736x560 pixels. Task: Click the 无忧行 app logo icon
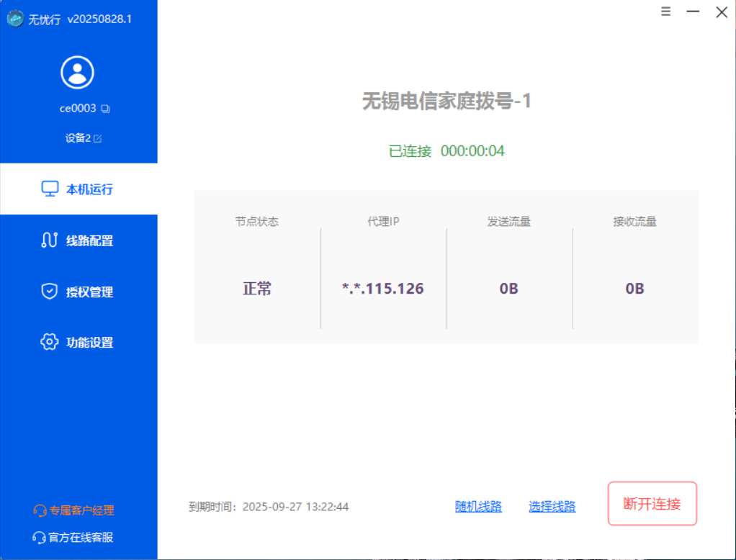(x=15, y=19)
